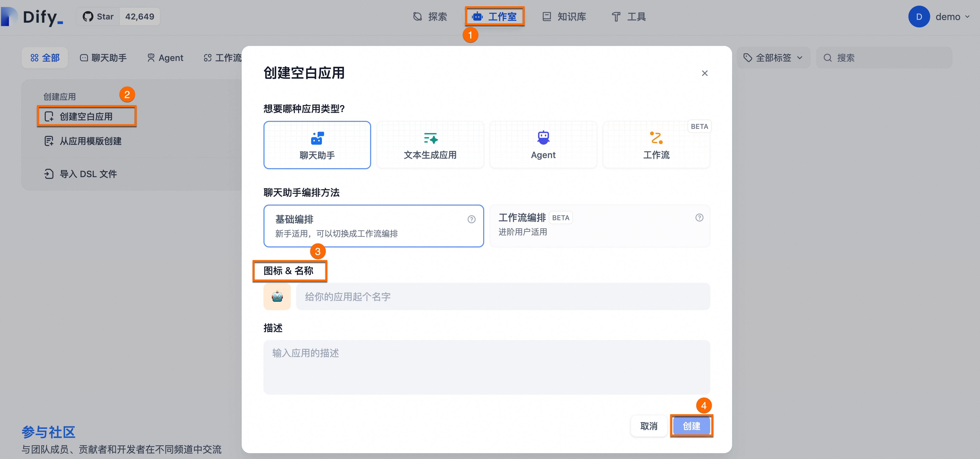The image size is (980, 459).
Task: Select the 聊天助手 app type card
Action: [x=317, y=145]
